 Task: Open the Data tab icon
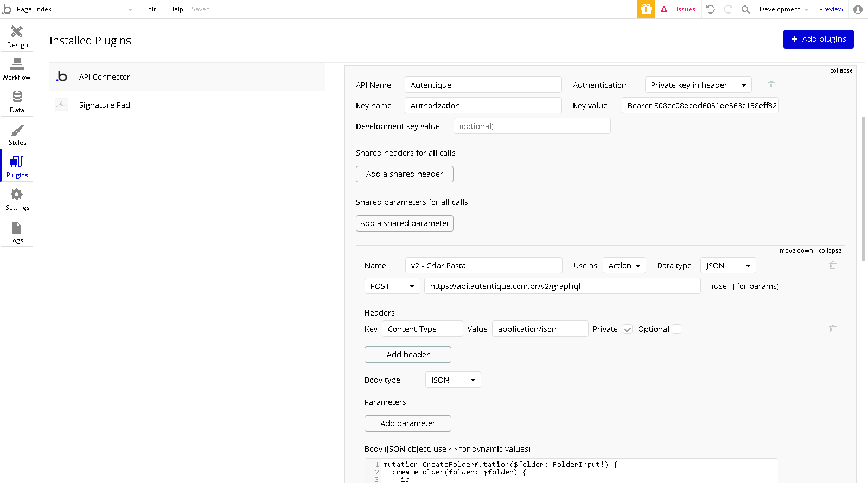click(17, 97)
